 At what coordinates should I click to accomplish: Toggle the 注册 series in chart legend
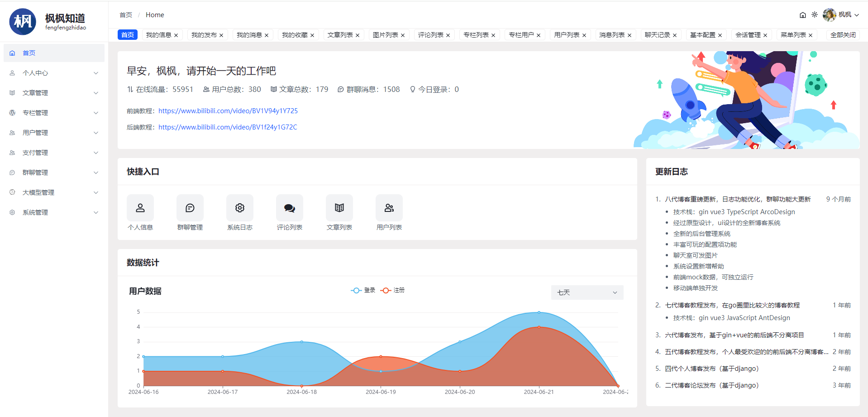click(393, 290)
